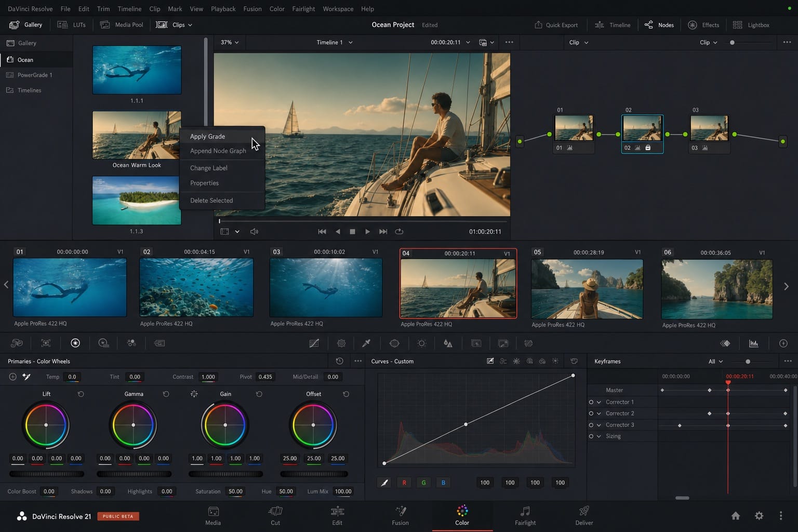Toggle Corrector 1 keyframe lock circle
798x532 pixels.
591,402
